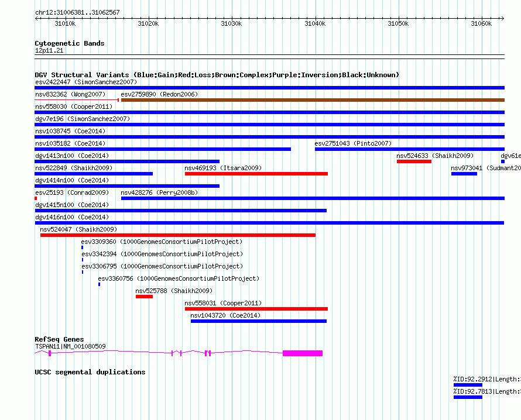Click the chr12:31006381..31062567 coordinate label

[x=77, y=12]
